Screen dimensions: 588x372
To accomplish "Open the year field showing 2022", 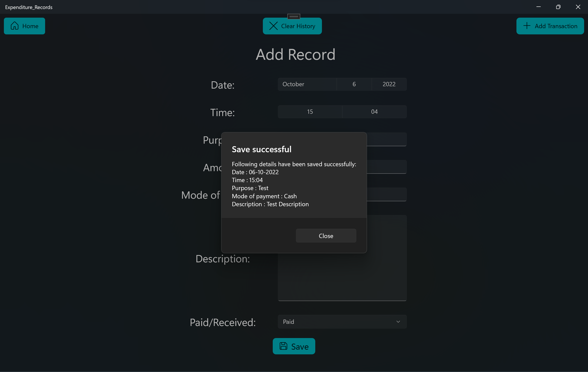I will coord(389,84).
